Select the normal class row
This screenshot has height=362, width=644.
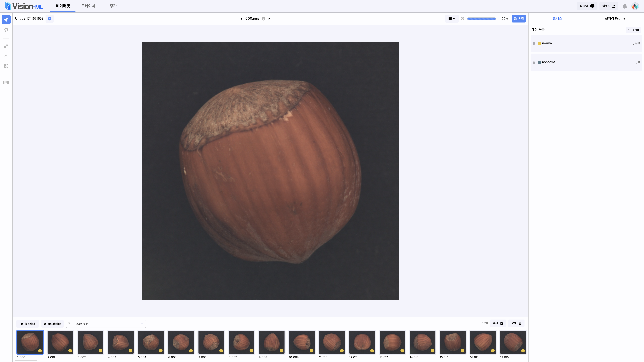tap(586, 43)
